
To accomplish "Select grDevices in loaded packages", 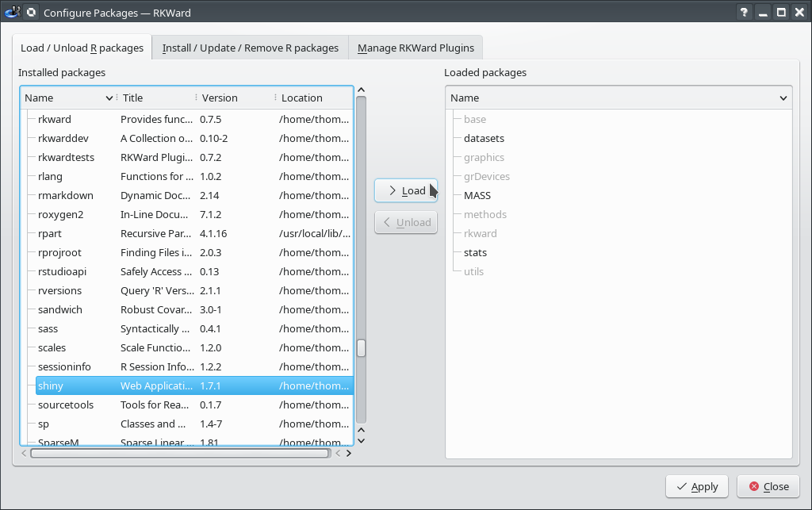I will [487, 177].
